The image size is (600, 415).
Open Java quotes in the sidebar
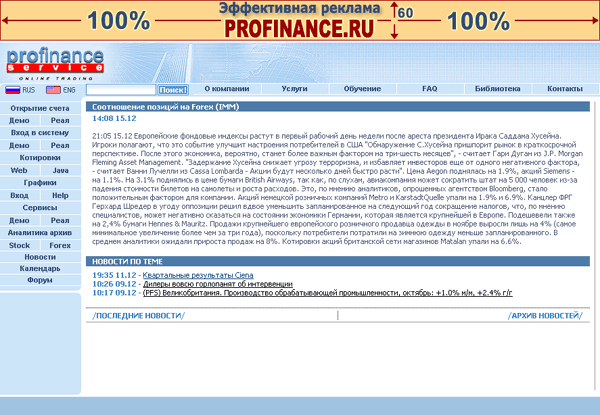click(x=60, y=171)
